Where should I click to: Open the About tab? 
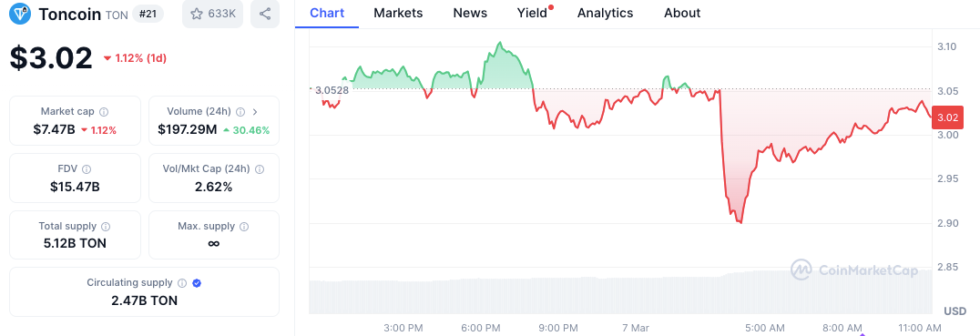pyautogui.click(x=682, y=13)
